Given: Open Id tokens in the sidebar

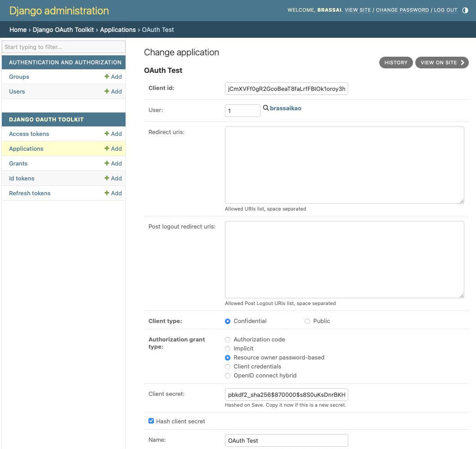Looking at the screenshot, I should (22, 178).
